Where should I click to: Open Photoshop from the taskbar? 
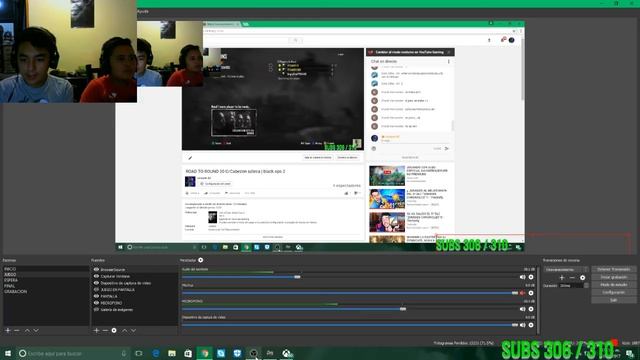[270, 353]
